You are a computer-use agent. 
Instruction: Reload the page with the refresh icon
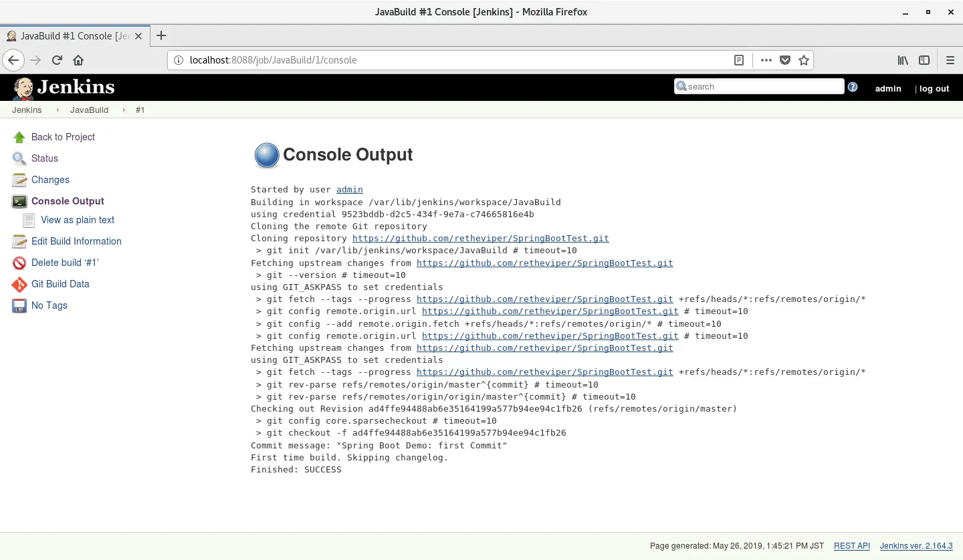[x=57, y=60]
